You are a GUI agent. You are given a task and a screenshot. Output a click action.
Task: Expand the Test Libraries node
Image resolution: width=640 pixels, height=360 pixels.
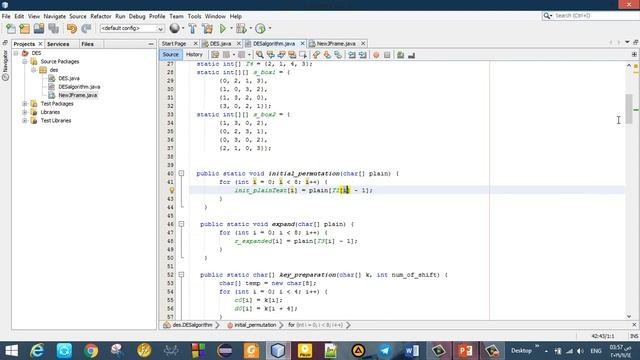pos(25,121)
